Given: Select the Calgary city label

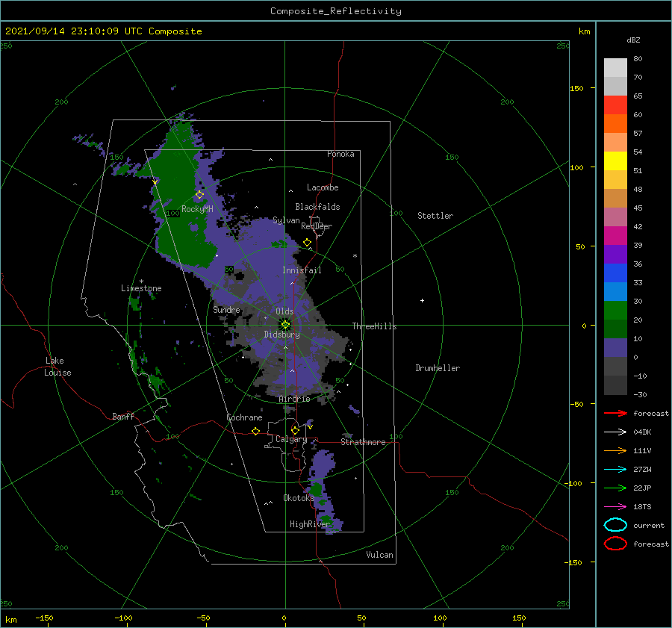Looking at the screenshot, I should [x=291, y=439].
